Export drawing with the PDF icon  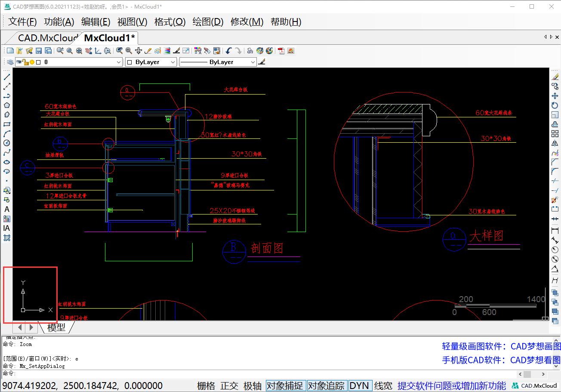point(281,51)
